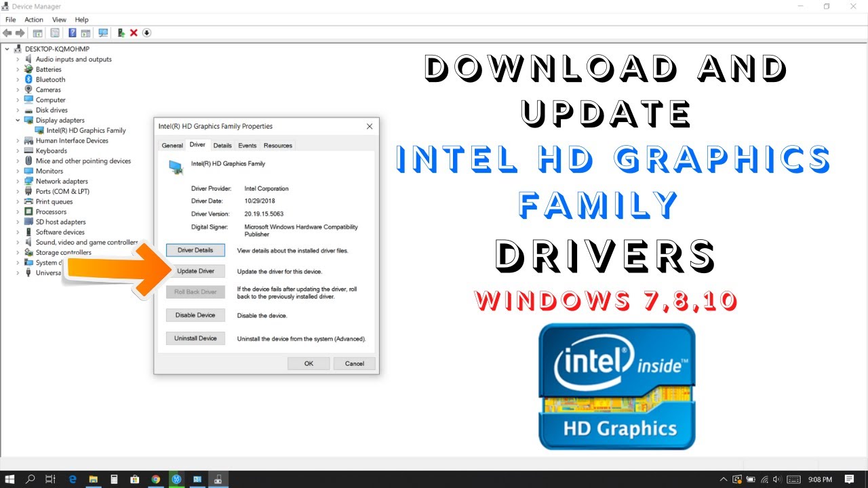
Task: Open Task View from the taskbar
Action: pyautogui.click(x=50, y=479)
